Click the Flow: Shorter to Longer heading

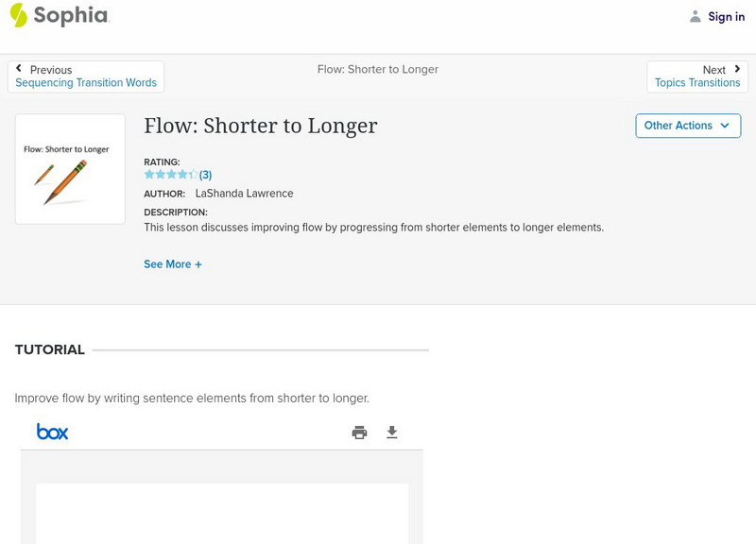click(260, 126)
